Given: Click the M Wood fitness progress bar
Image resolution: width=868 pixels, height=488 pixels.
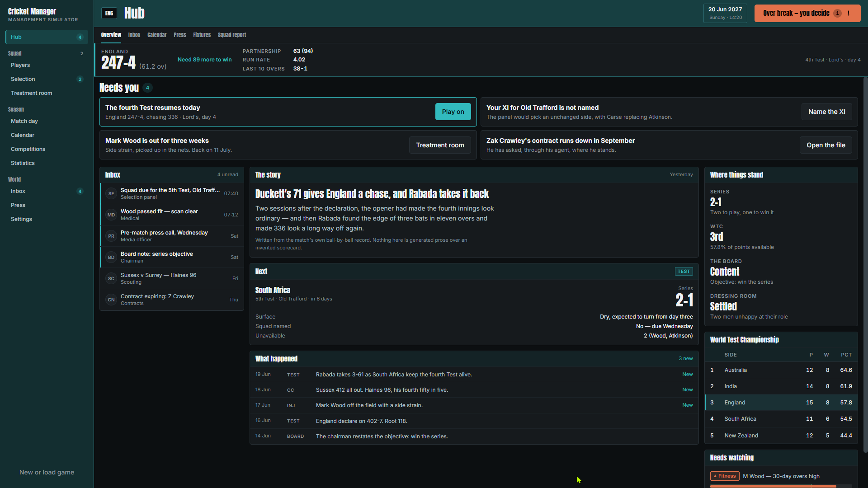Looking at the screenshot, I should (x=781, y=486).
